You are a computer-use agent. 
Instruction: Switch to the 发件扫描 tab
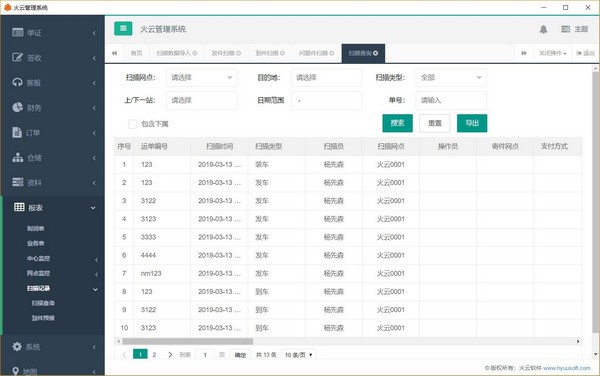pos(223,53)
